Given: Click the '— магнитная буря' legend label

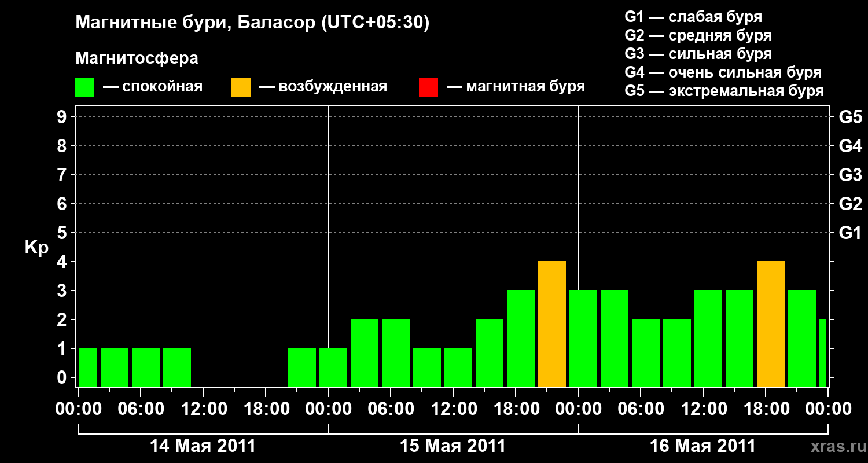Looking at the screenshot, I should [x=516, y=87].
